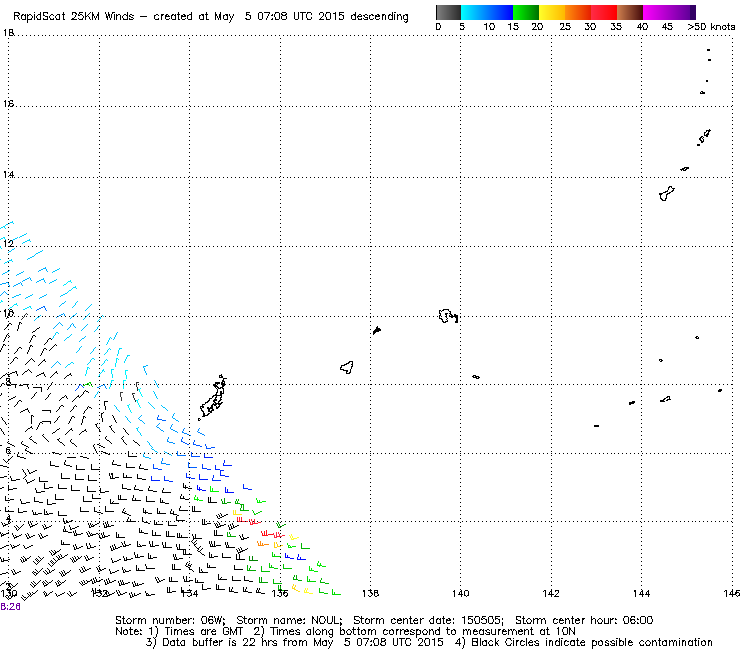Click the 'Storm name: NOUL;' text
This screenshot has height=650, width=740.
289,620
